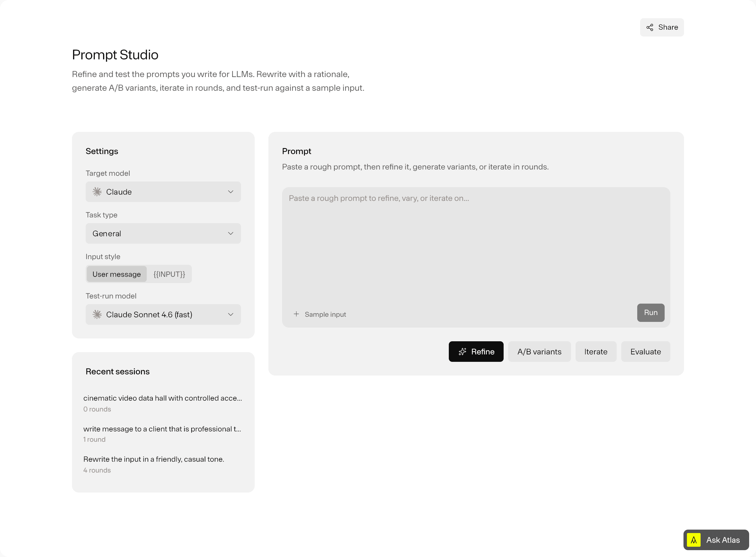Image resolution: width=756 pixels, height=557 pixels.
Task: Click the '4 rounds' session label
Action: click(x=97, y=470)
